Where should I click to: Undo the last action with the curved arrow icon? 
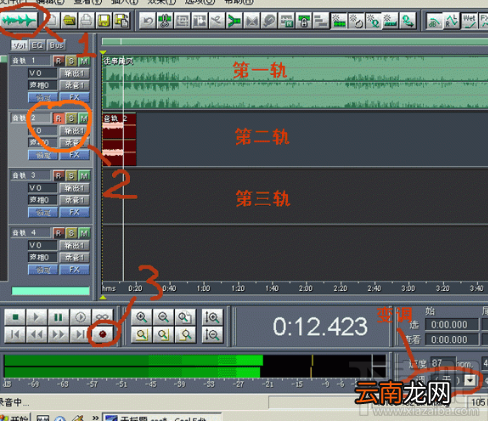(147, 21)
